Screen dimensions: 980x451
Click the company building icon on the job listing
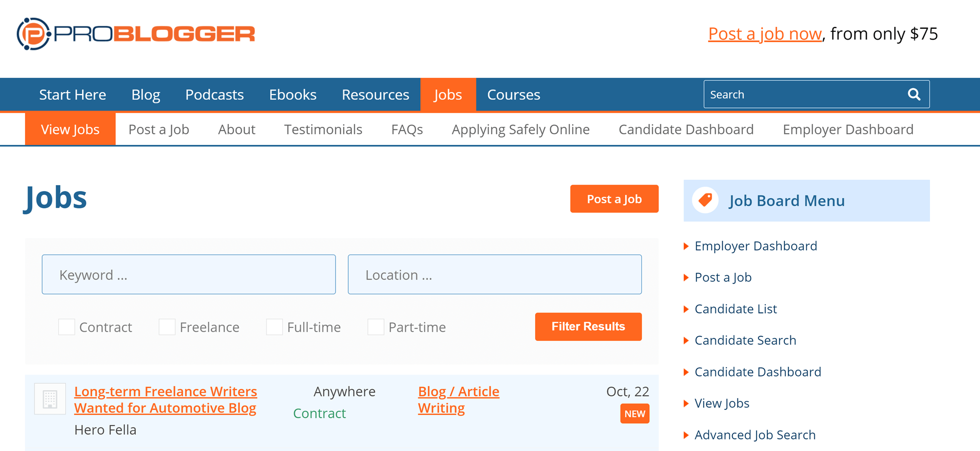[49, 399]
